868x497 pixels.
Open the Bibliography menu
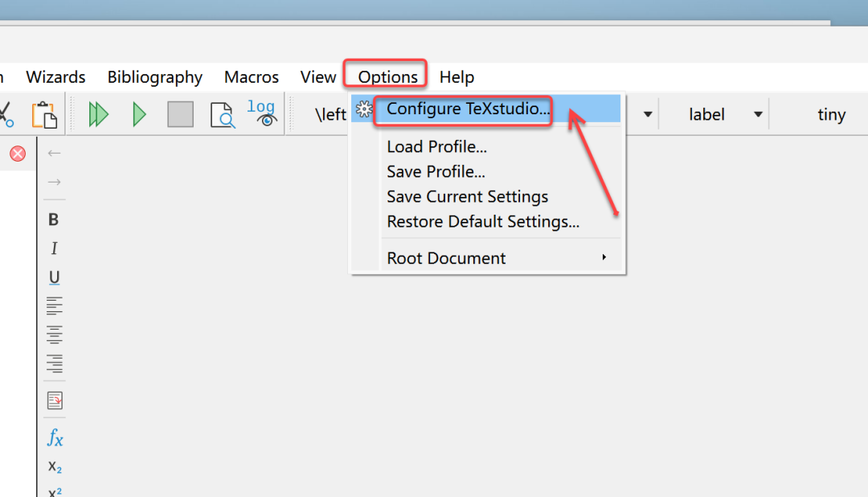click(x=154, y=77)
